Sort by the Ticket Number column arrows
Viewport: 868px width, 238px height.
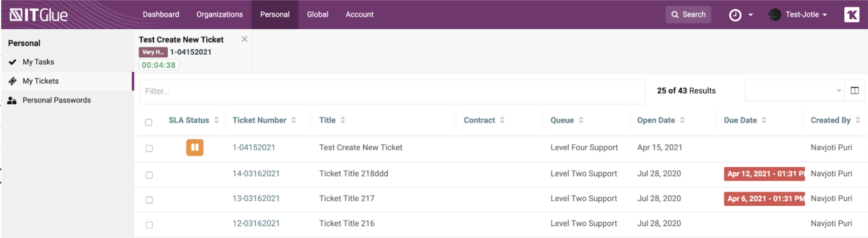click(293, 120)
